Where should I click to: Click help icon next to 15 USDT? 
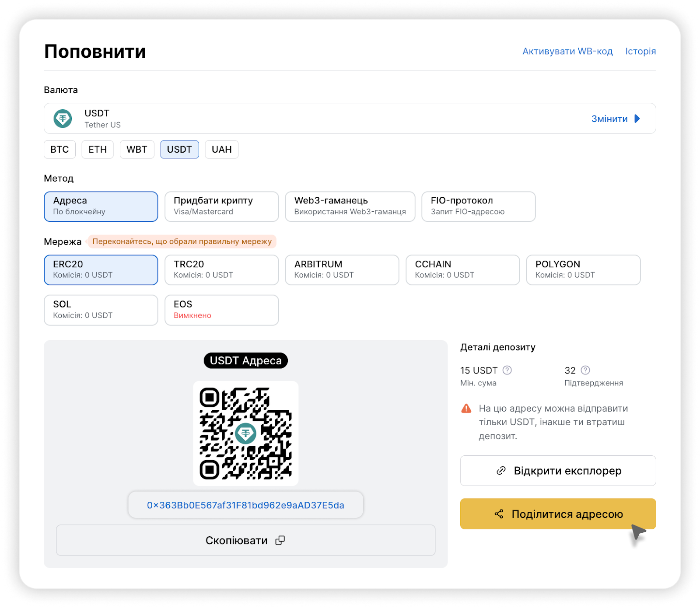click(x=507, y=370)
